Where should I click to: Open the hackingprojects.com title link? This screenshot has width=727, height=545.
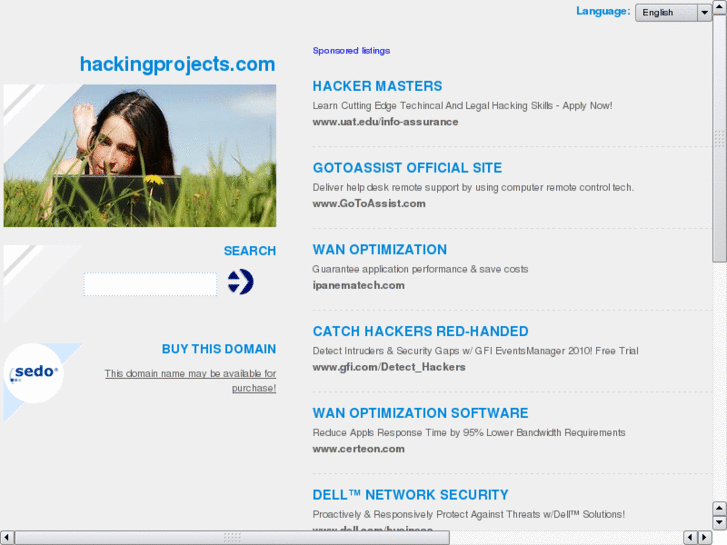[x=178, y=64]
